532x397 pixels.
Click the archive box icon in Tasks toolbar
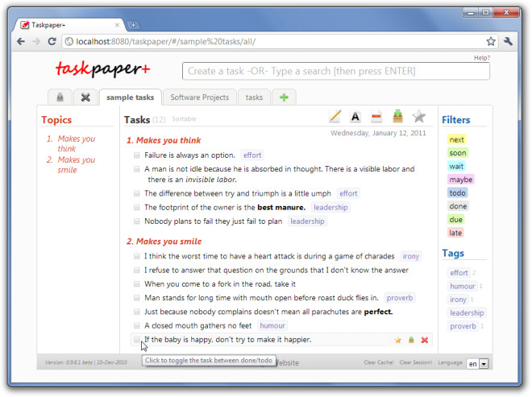click(397, 116)
